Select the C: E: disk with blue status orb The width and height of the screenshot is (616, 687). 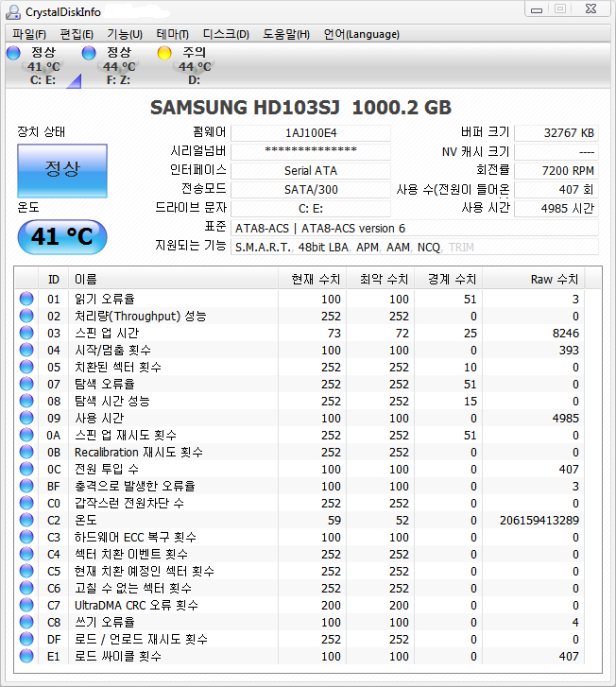[x=43, y=66]
